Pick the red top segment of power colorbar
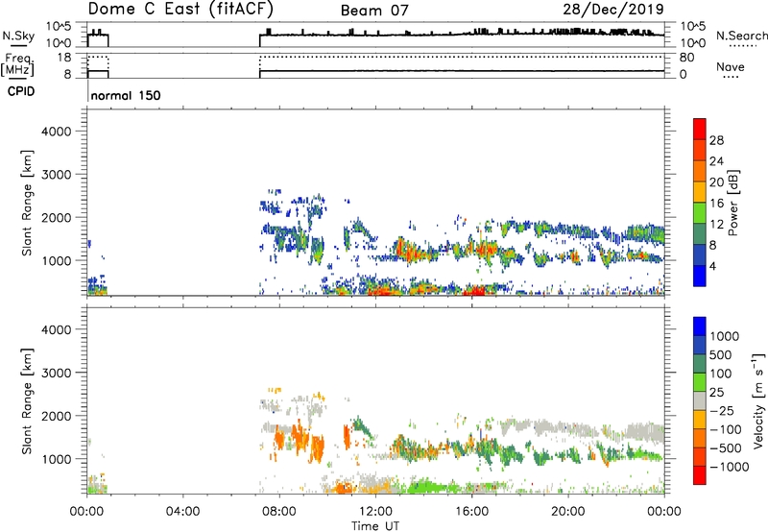The height and width of the screenshot is (532, 768). [x=700, y=130]
